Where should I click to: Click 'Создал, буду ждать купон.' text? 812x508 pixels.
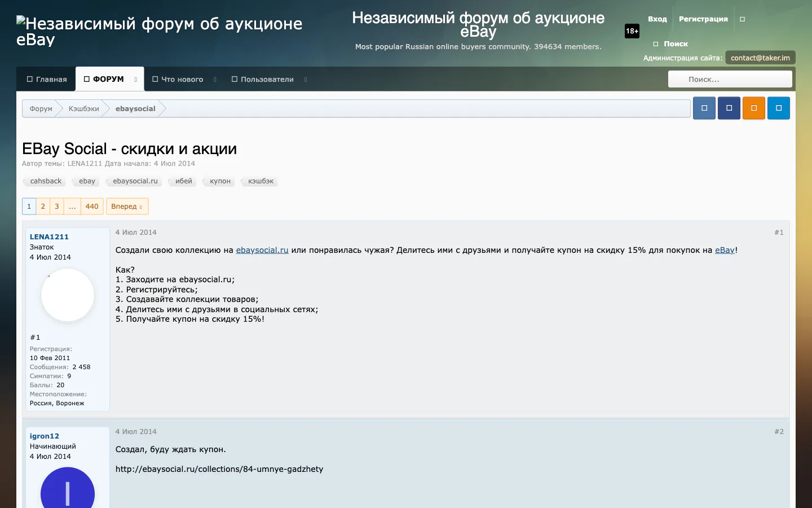(170, 449)
